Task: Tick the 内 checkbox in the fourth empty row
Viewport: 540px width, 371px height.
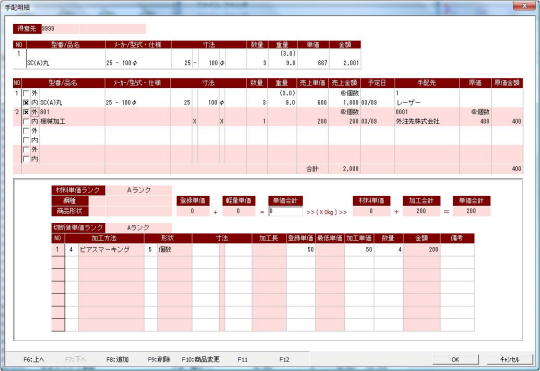Action: [26, 159]
